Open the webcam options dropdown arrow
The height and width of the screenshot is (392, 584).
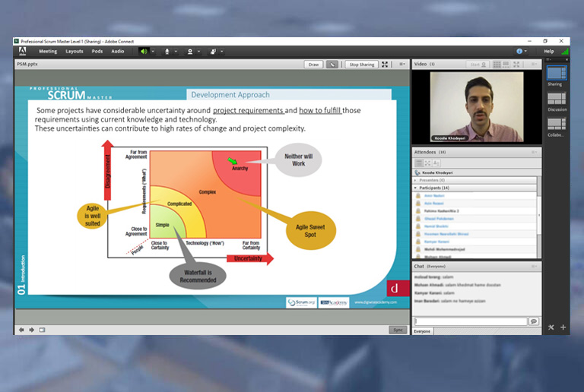199,52
